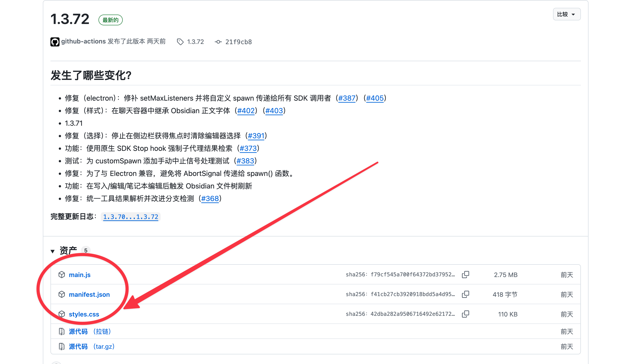Download the manifest.json asset
Image resolution: width=630 pixels, height=364 pixels.
coord(89,295)
